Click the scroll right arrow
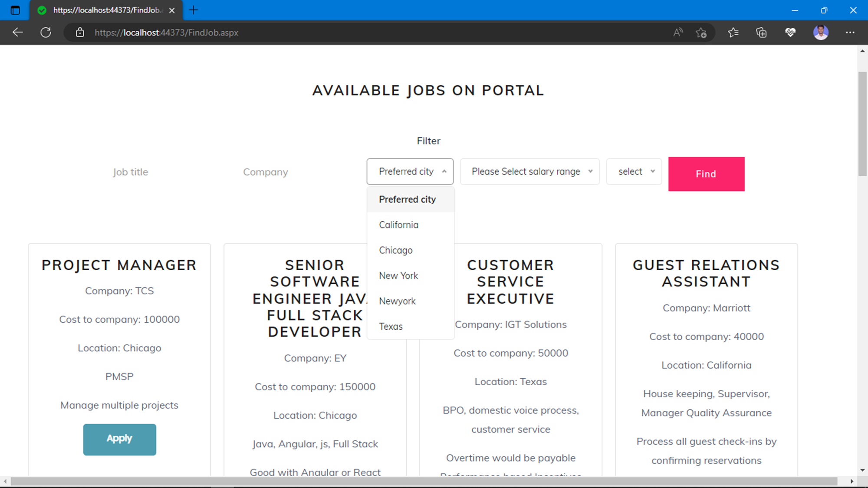This screenshot has width=868, height=488. 852,481
